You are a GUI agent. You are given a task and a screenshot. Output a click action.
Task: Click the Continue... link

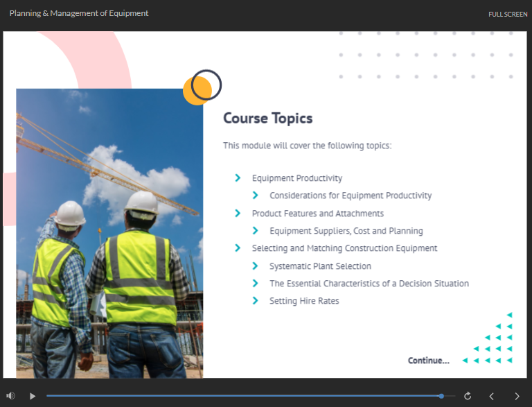coord(429,361)
